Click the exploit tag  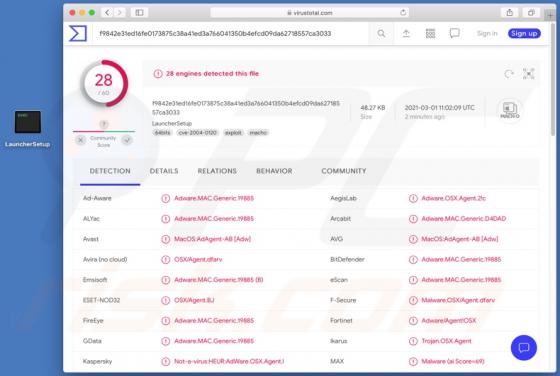tap(233, 132)
